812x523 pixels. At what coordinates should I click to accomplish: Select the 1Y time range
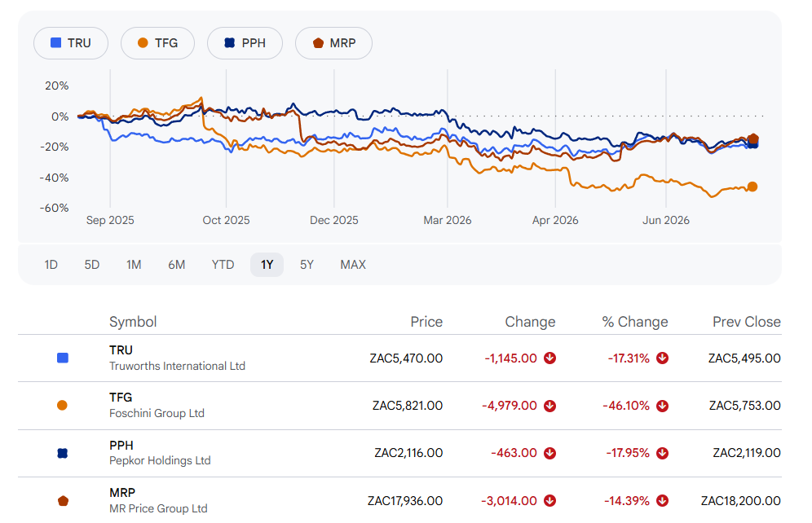(267, 265)
